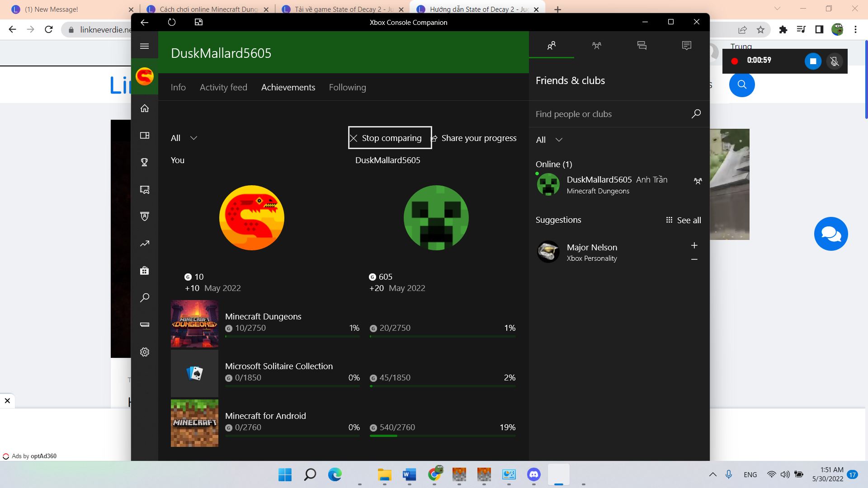Toggle microphone mute on recording bar

835,61
